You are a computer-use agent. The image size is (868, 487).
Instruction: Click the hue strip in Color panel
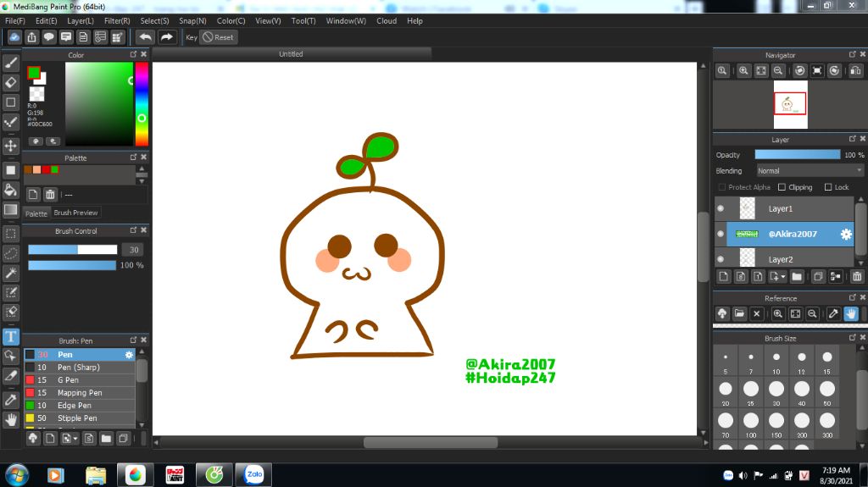[x=142, y=103]
